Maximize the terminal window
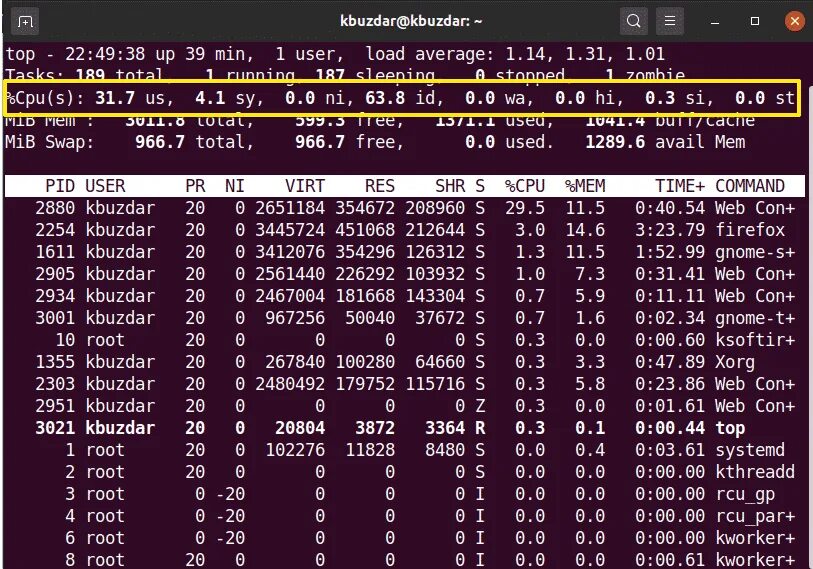 (755, 21)
